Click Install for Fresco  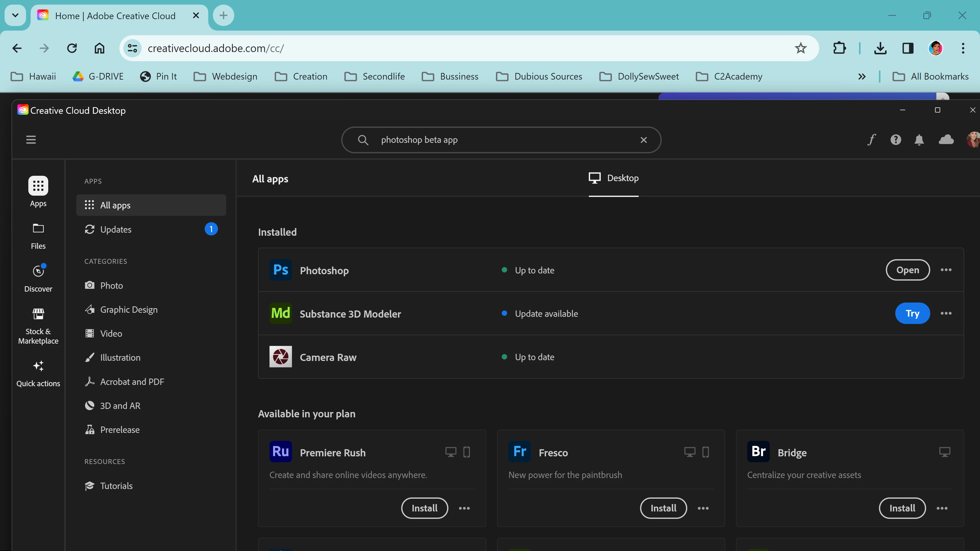tap(663, 508)
